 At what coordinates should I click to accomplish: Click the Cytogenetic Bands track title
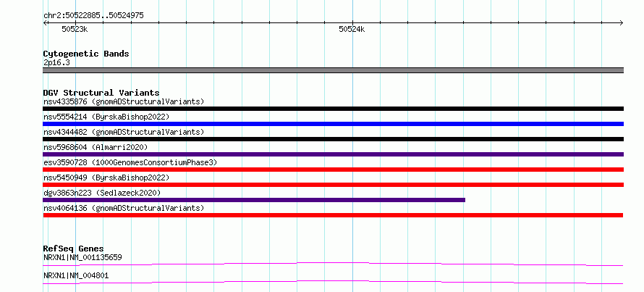pyautogui.click(x=86, y=54)
